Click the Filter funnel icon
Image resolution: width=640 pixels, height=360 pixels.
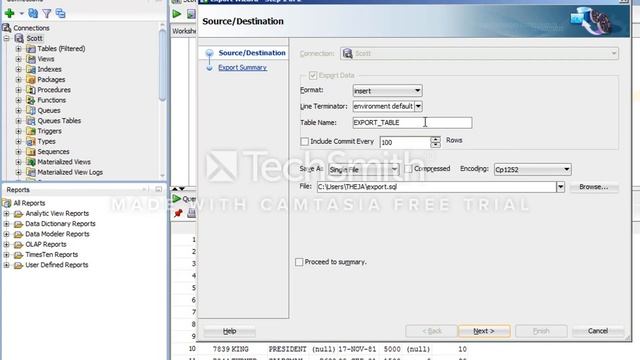point(47,14)
